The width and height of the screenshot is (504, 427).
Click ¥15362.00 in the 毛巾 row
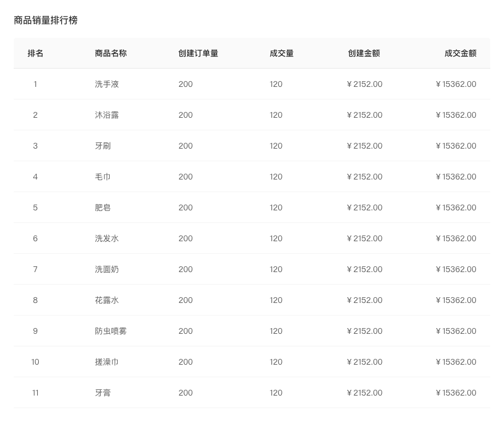point(456,177)
